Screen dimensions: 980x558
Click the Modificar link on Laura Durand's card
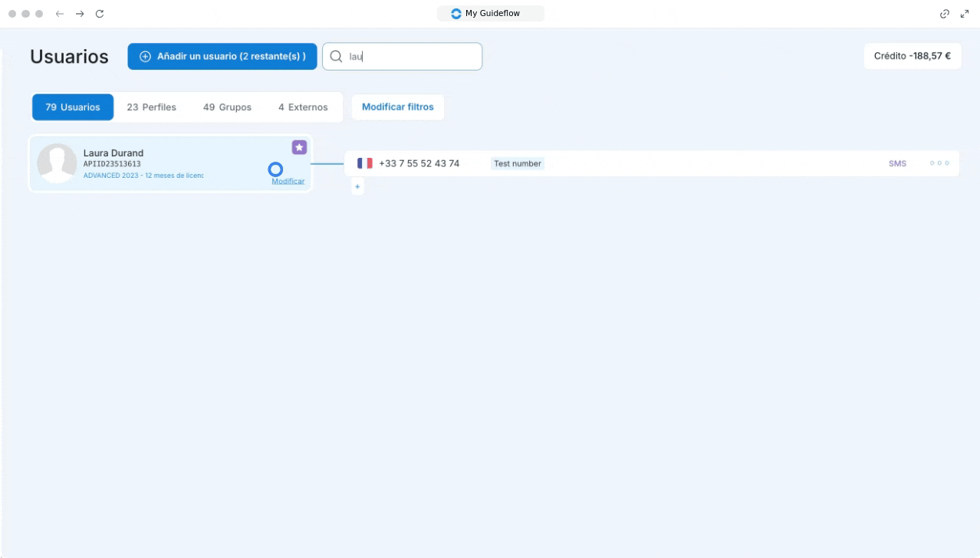click(x=288, y=182)
